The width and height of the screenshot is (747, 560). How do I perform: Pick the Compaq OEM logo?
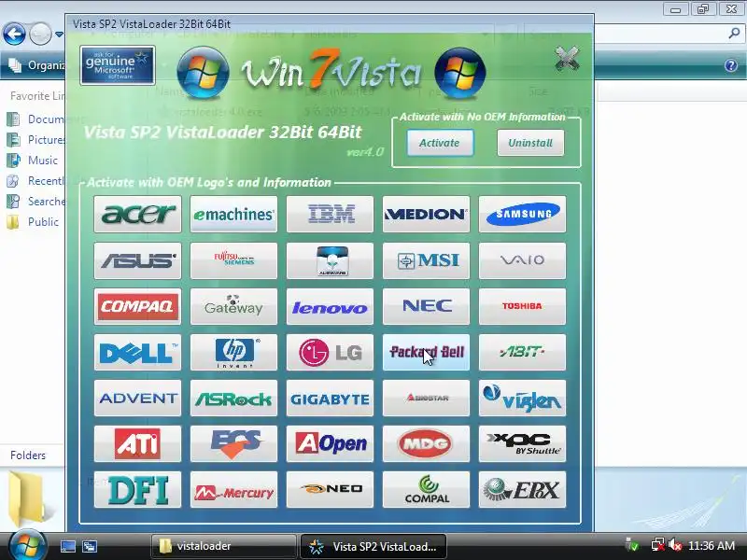137,306
